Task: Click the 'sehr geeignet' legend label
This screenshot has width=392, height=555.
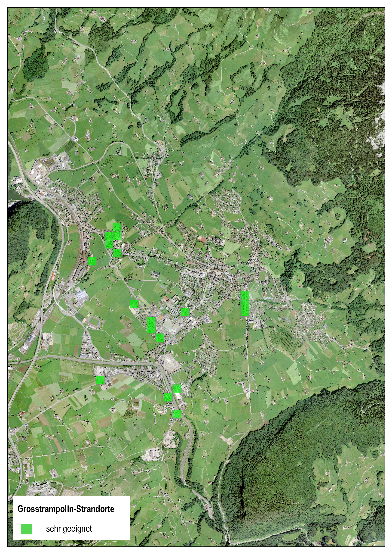Action: pyautogui.click(x=69, y=529)
